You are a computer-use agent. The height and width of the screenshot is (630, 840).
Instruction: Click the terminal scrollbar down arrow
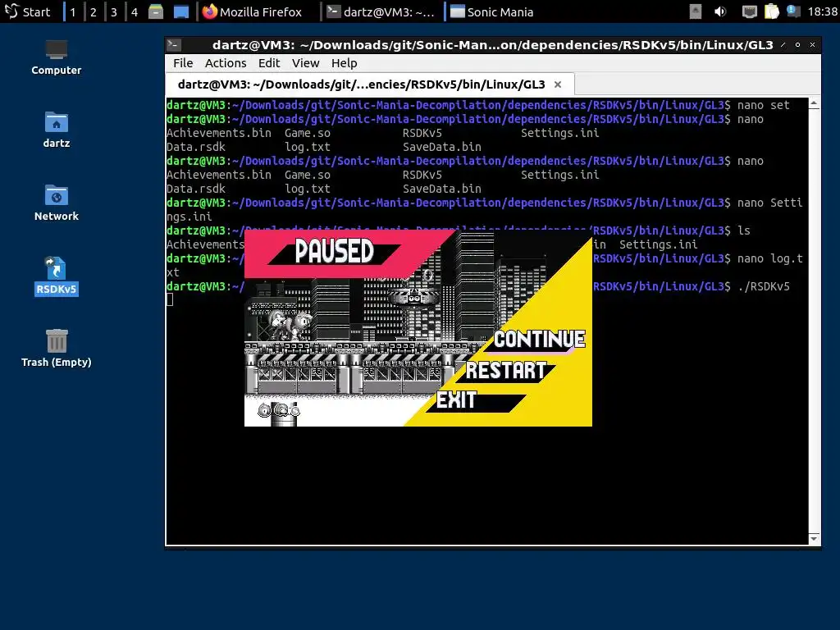815,538
